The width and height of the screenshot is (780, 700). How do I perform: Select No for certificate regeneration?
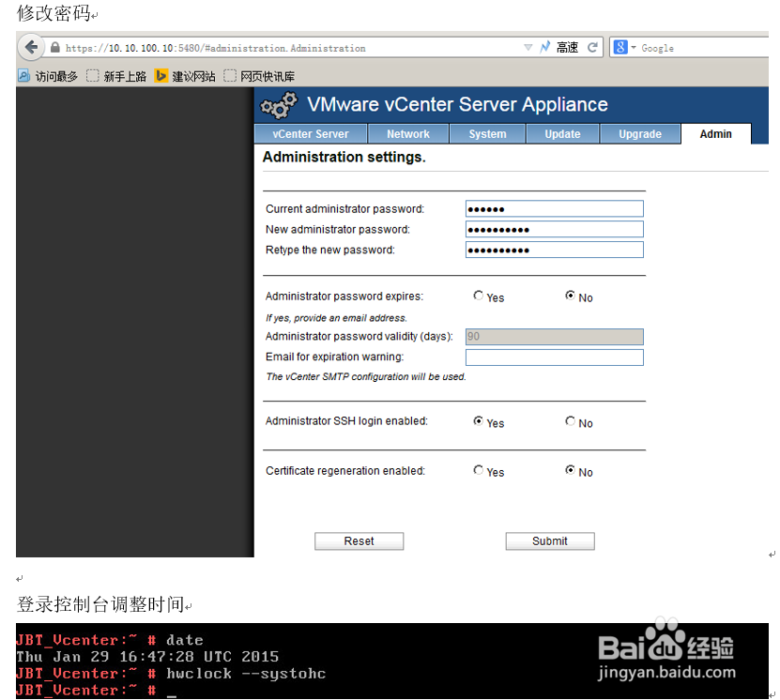(x=570, y=470)
